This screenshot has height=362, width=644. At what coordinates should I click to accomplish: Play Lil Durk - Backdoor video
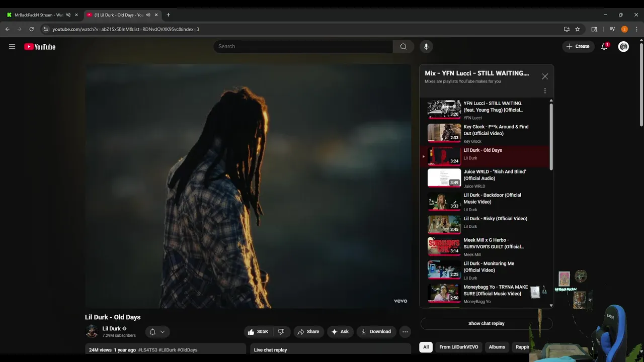click(x=485, y=202)
